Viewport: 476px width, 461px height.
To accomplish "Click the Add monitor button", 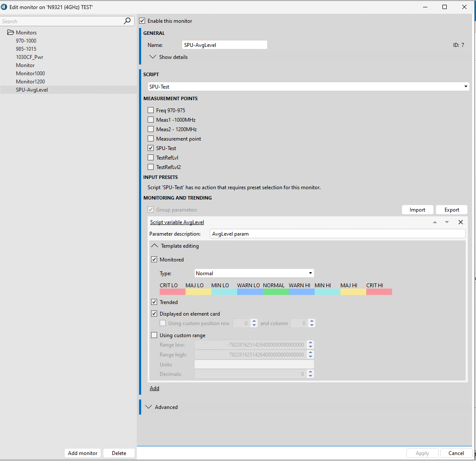I will pyautogui.click(x=83, y=453).
